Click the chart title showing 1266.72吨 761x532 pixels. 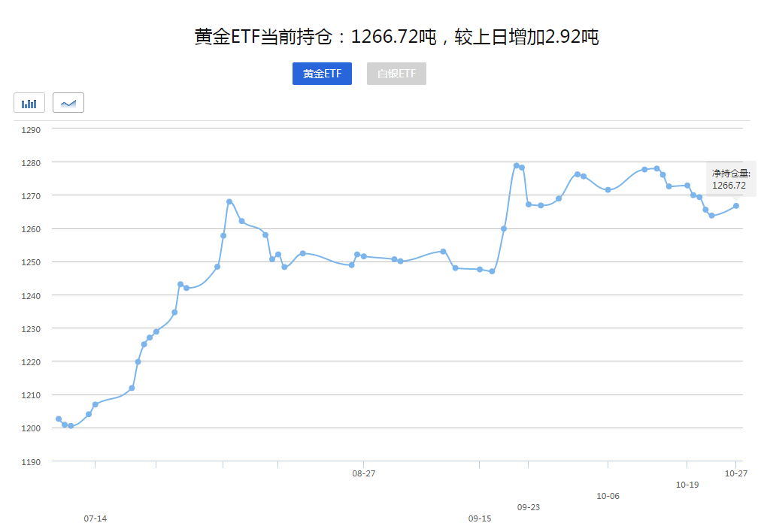(396, 37)
